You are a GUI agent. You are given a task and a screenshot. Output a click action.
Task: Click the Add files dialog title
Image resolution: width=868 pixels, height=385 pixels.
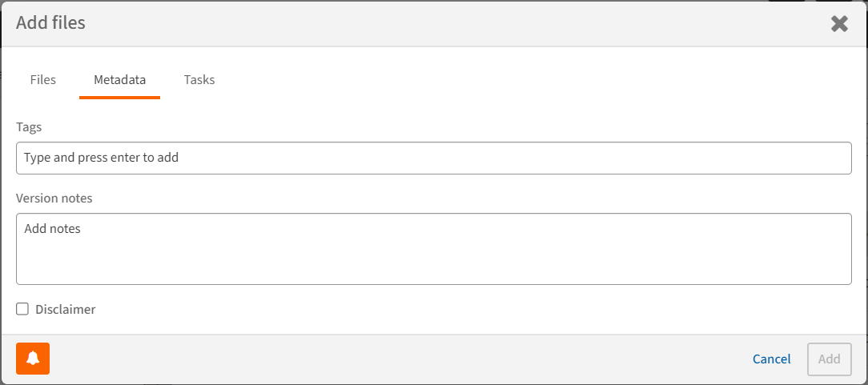pos(50,23)
